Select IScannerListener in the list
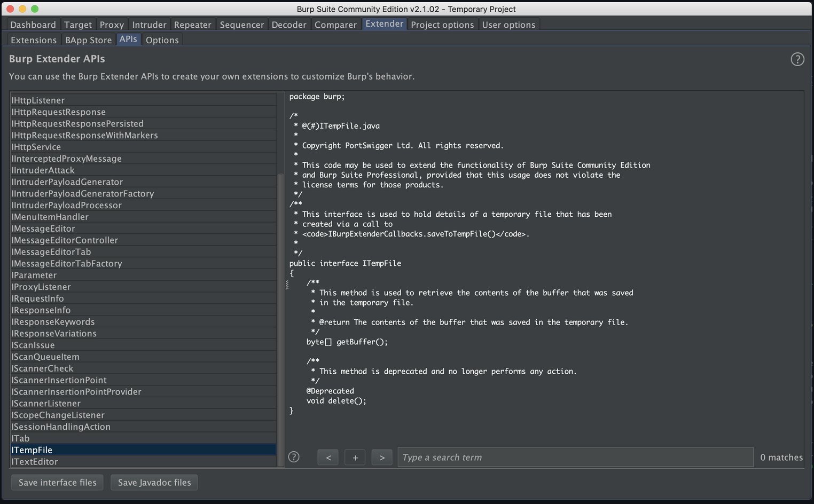Screen dimensions: 814x504 pos(143,404)
